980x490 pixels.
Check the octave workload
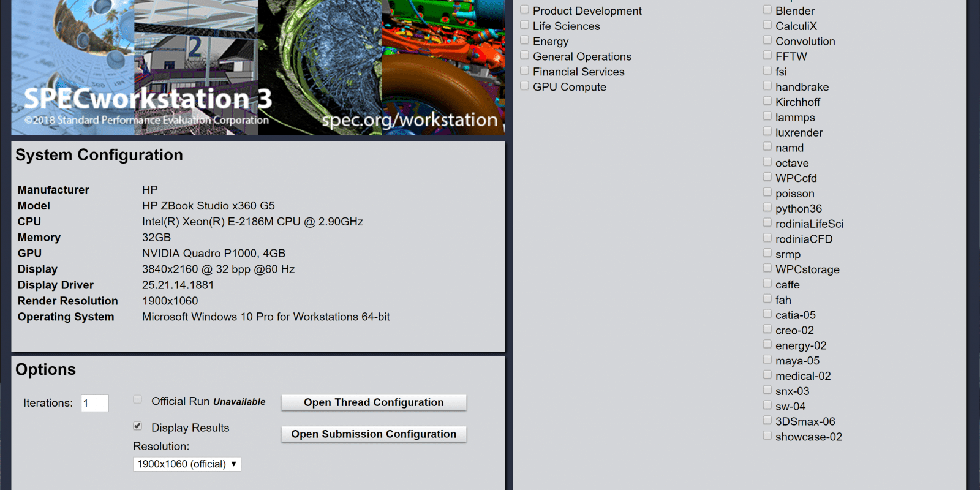pyautogui.click(x=767, y=162)
